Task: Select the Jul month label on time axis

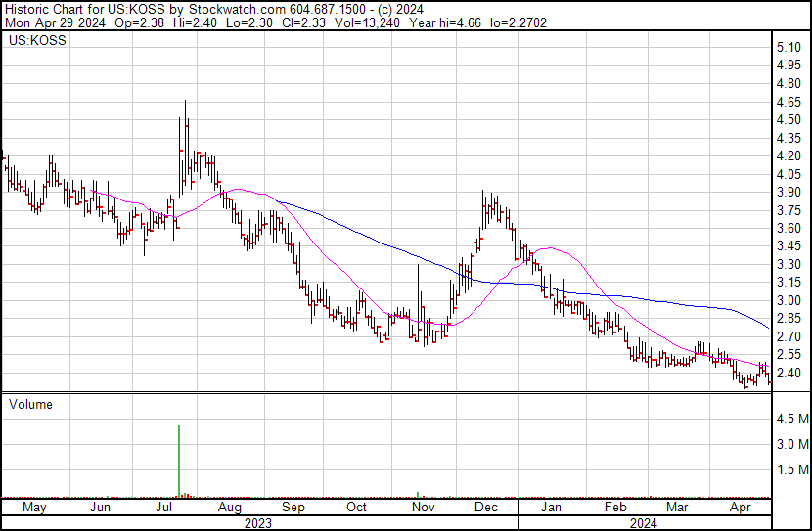Action: pos(164,508)
